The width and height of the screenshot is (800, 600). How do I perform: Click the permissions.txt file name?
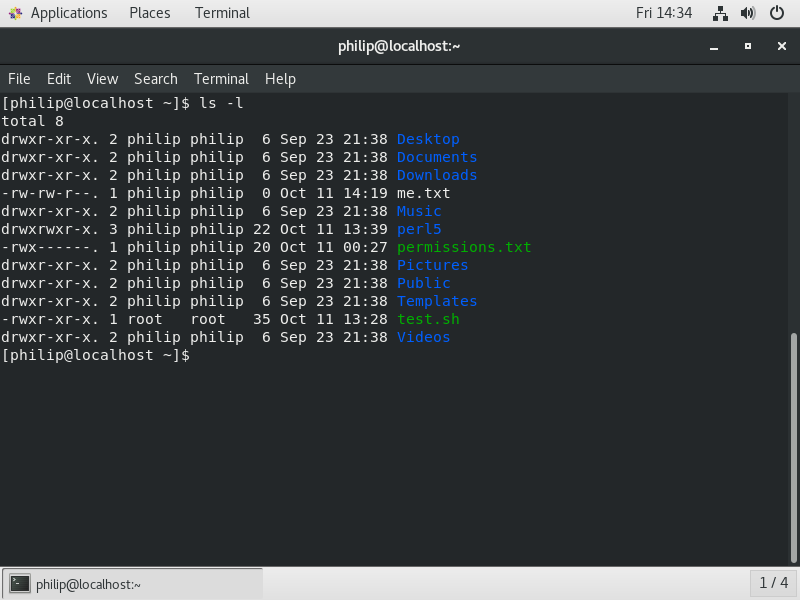[464, 247]
